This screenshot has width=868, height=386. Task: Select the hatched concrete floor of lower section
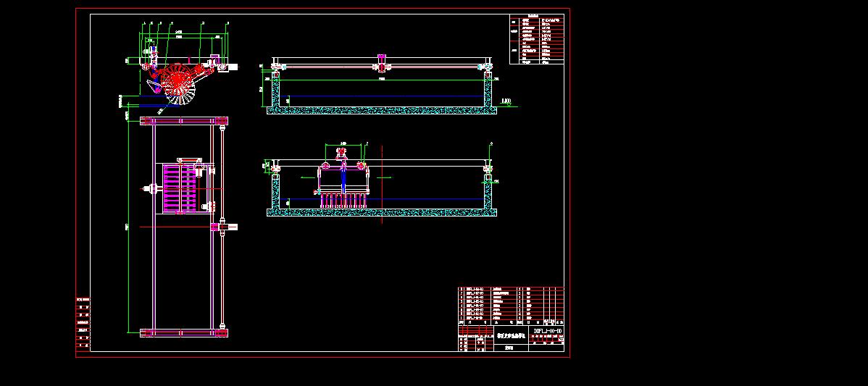click(382, 213)
